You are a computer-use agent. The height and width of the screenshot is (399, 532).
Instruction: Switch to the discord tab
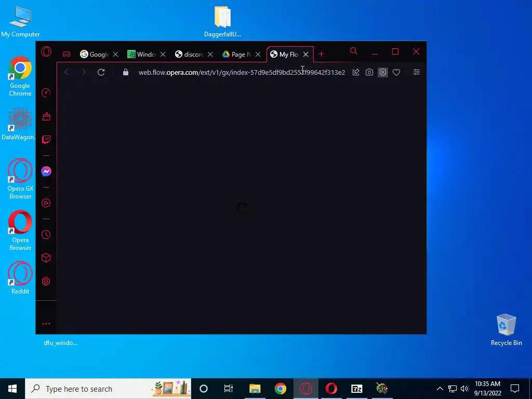(x=189, y=54)
